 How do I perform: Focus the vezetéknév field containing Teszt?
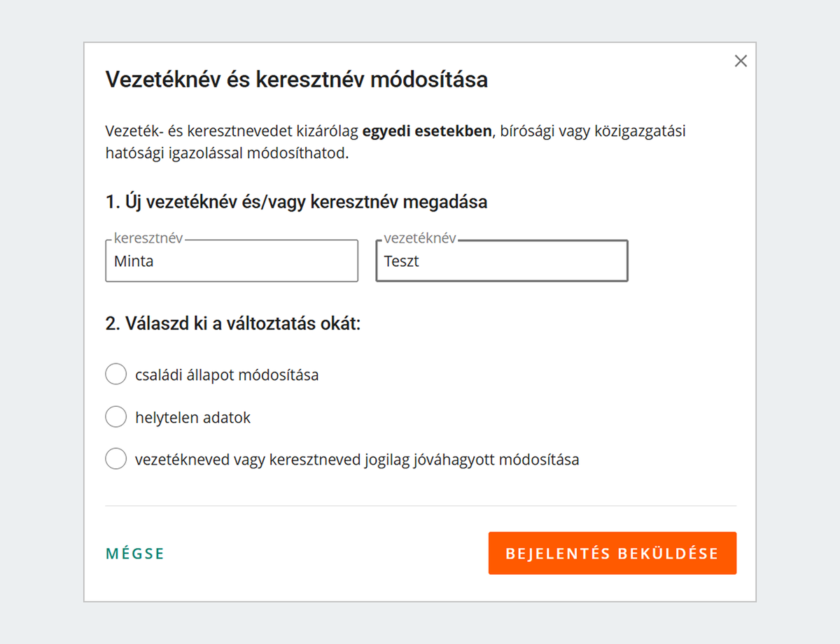[x=501, y=260]
